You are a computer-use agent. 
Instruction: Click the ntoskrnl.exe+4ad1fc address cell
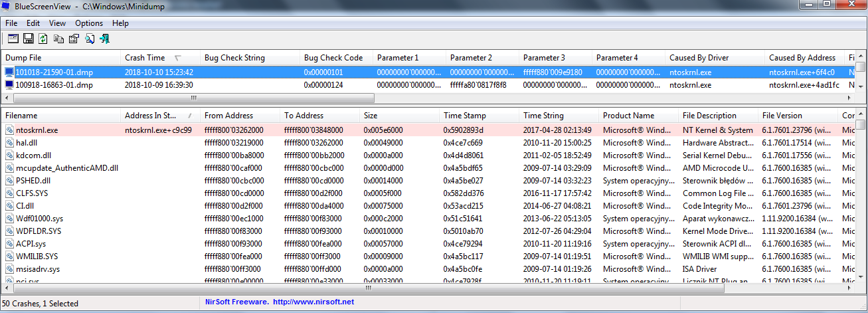804,85
